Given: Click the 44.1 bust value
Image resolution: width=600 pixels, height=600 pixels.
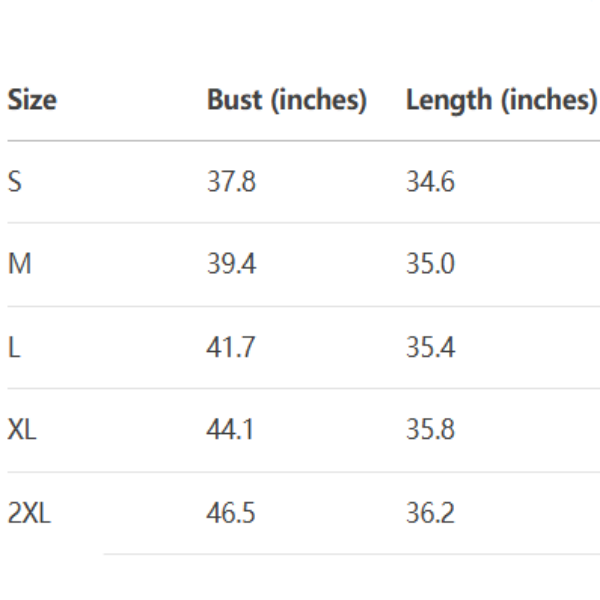Looking at the screenshot, I should 230,431.
